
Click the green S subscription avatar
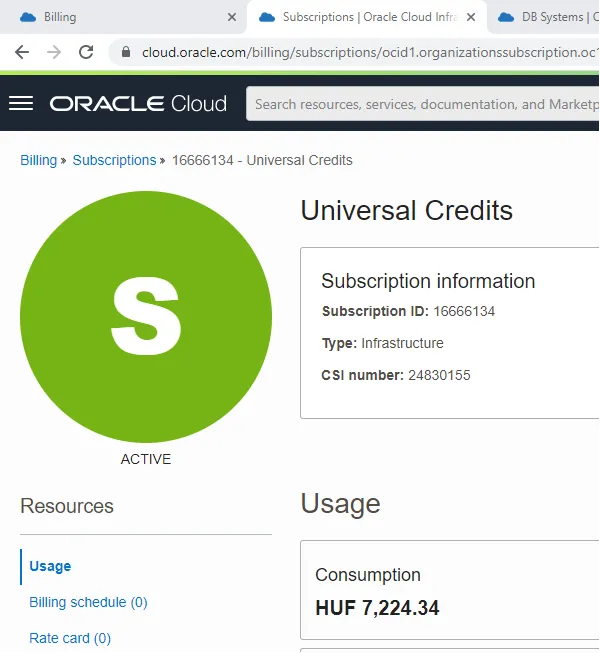coord(146,317)
